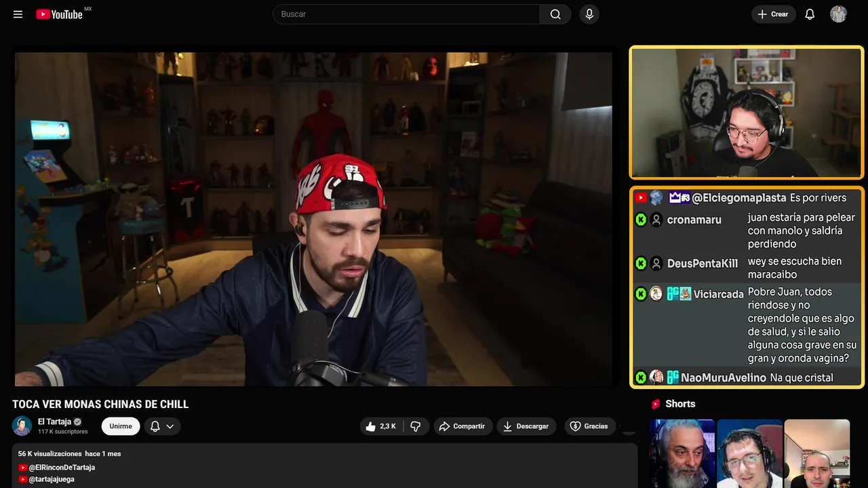Viewport: 868px width, 488px height.
Task: Open the Crear button
Action: click(773, 14)
